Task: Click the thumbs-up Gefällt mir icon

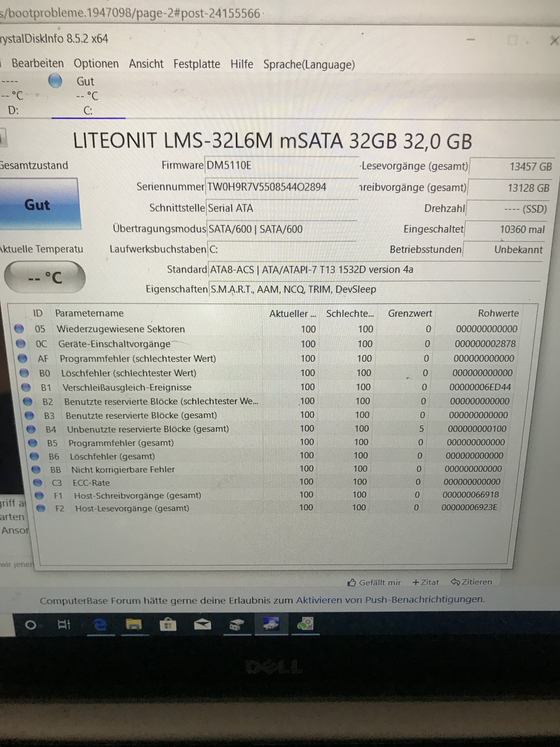Action: 352,582
